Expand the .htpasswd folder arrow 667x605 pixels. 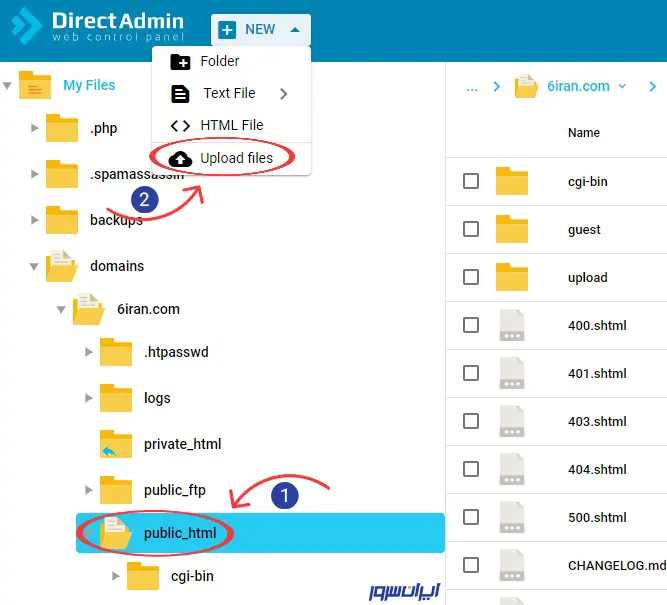[88, 352]
